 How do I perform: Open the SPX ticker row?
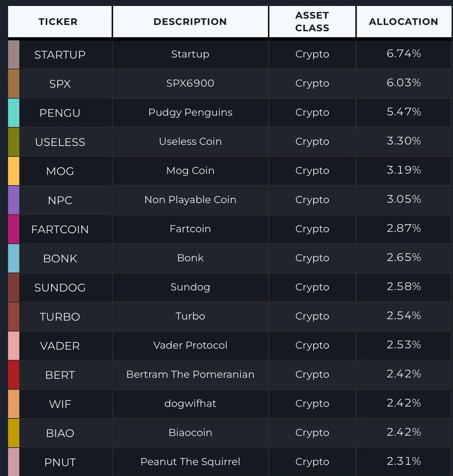[229, 83]
